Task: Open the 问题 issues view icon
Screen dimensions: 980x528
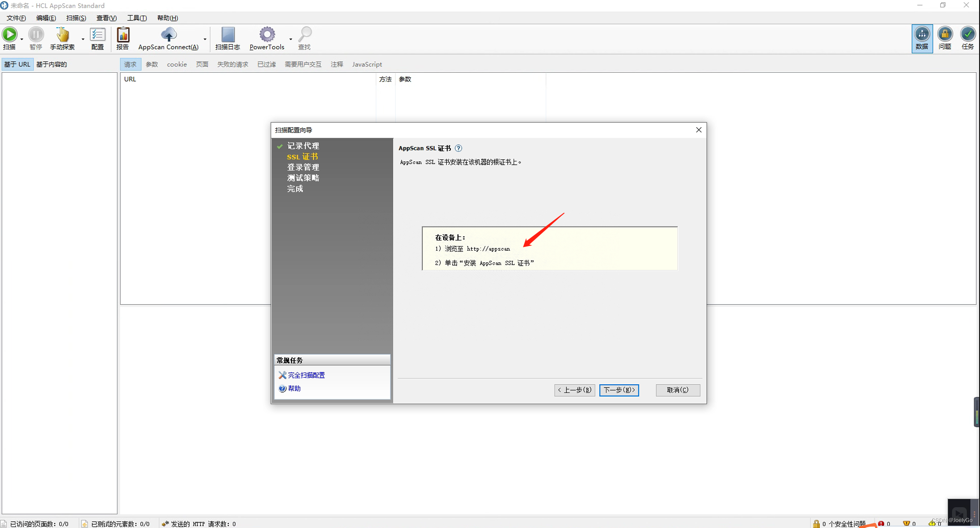Action: pyautogui.click(x=945, y=39)
